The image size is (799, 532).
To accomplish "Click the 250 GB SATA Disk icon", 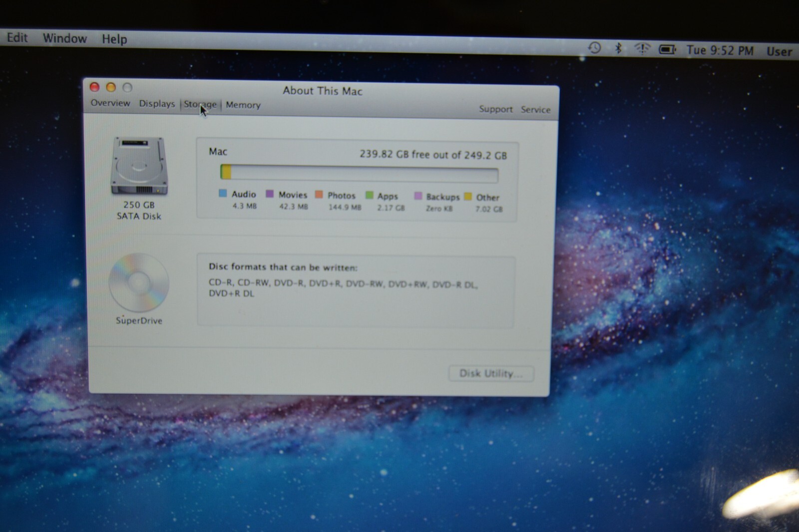I will coord(139,166).
